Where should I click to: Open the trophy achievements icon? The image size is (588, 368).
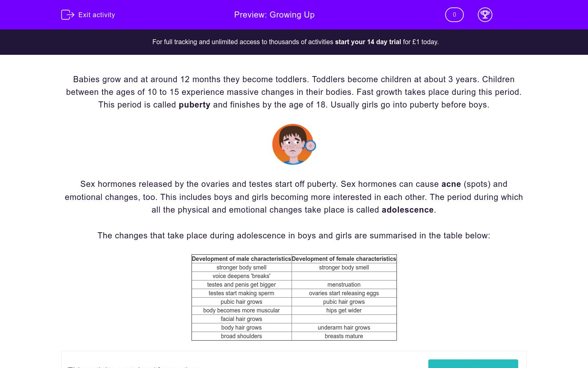point(485,15)
